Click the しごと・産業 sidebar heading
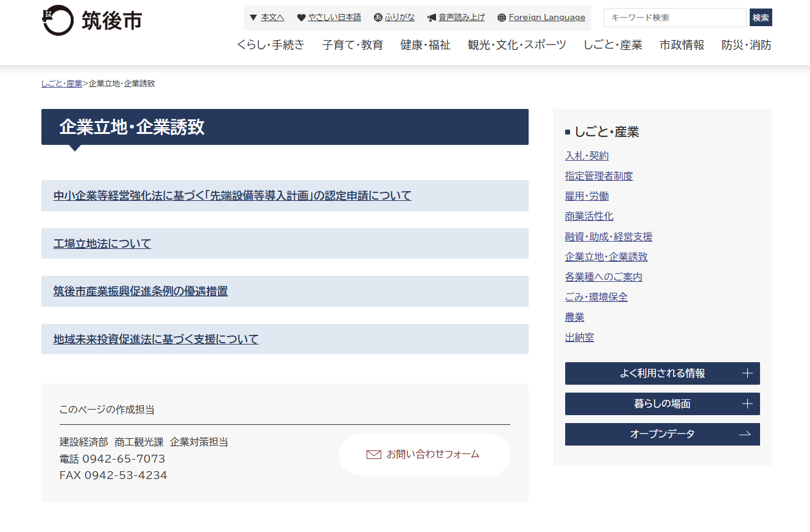The height and width of the screenshot is (532, 810). coord(607,132)
